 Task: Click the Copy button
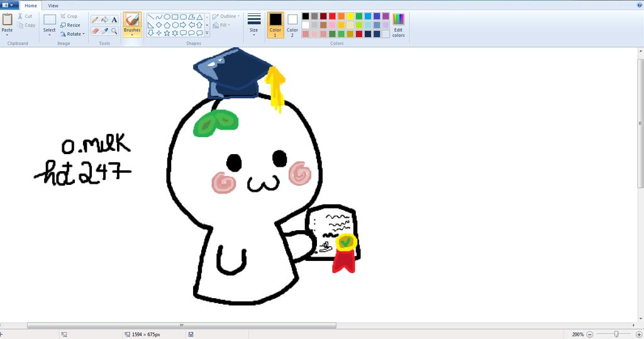pos(26,25)
